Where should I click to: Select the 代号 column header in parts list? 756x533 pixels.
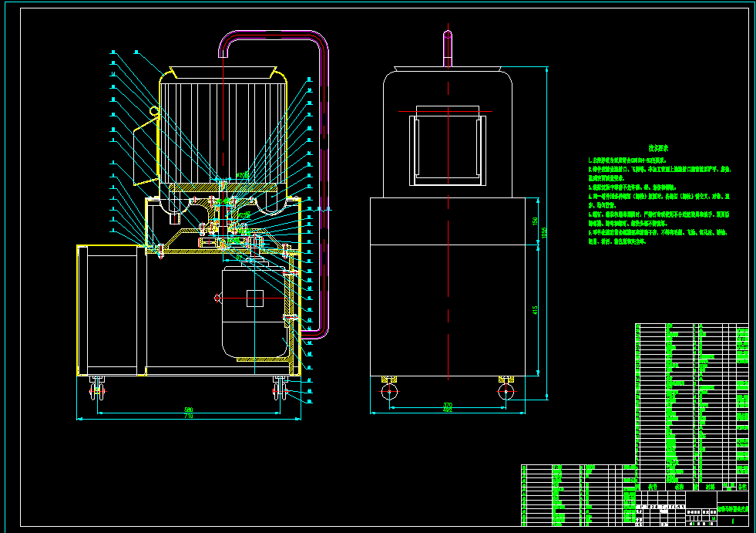click(653, 487)
